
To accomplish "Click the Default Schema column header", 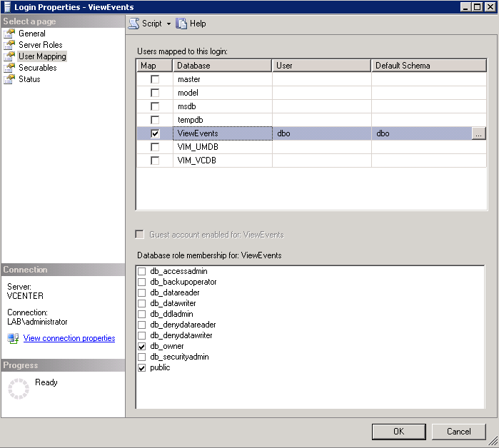I will [429, 66].
